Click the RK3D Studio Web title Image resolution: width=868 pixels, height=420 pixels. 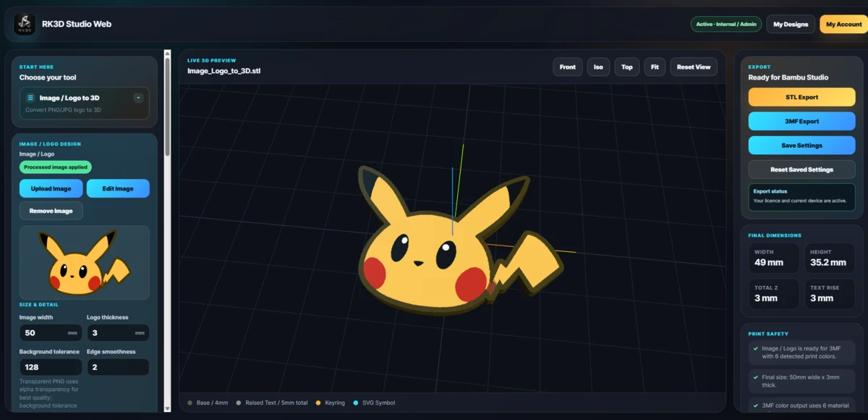coord(77,24)
